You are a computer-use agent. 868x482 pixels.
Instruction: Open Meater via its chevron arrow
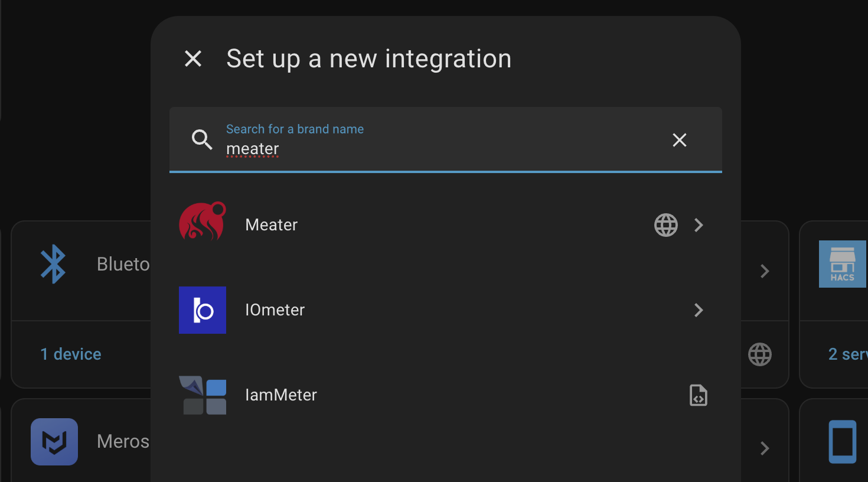[699, 225]
